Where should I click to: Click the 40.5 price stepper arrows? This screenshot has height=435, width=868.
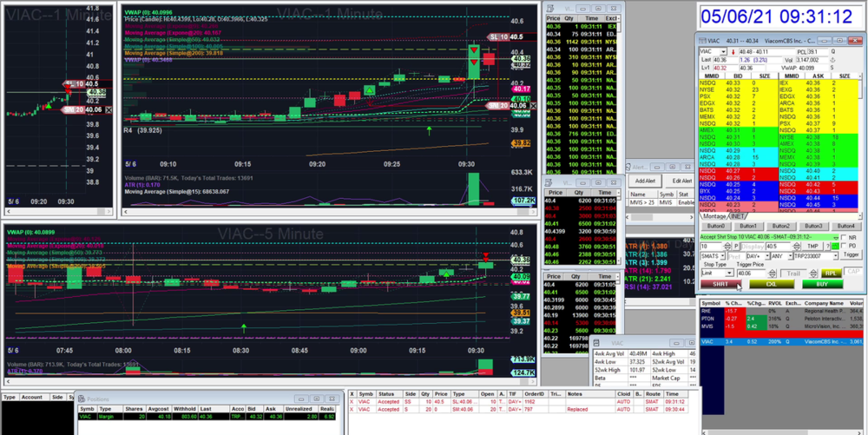pos(797,246)
